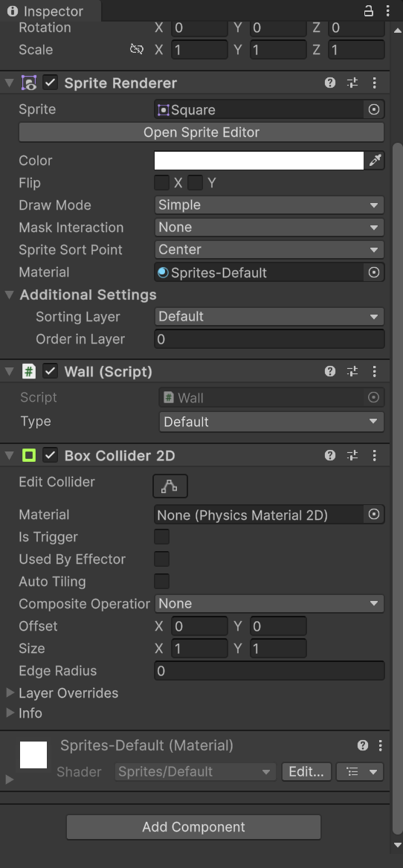Click Sprite object picker circle
Image resolution: width=403 pixels, height=868 pixels.
374,109
